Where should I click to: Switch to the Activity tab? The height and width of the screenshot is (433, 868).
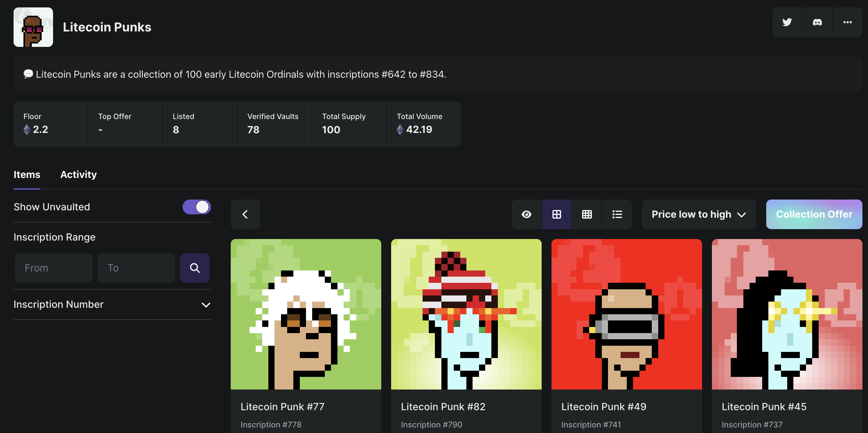[78, 175]
